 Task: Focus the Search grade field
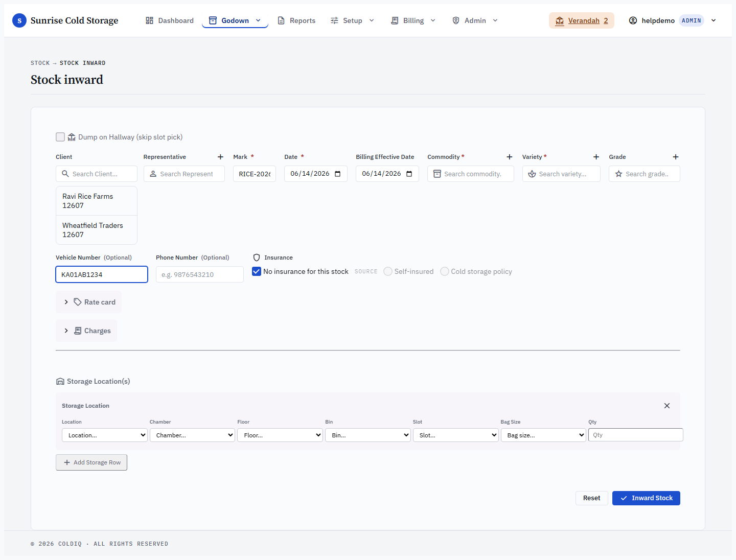coord(645,174)
